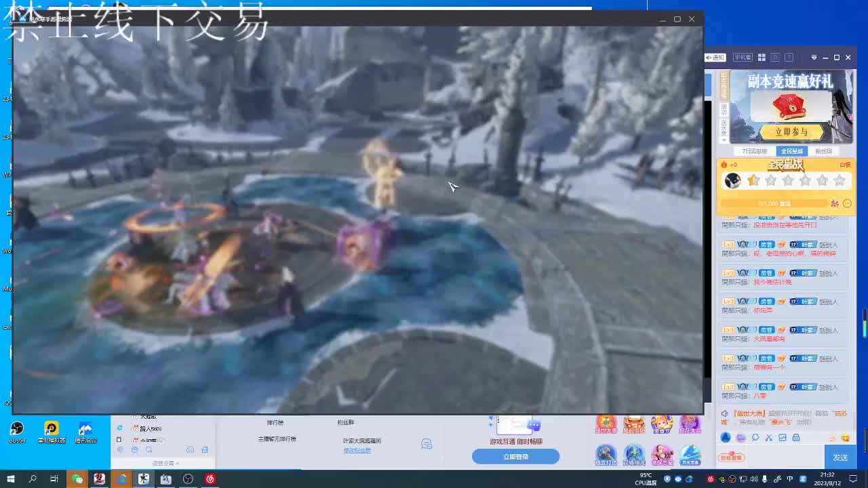Viewport: 868px width, 488px height.
Task: Switch to the 全民星战 tab
Action: pyautogui.click(x=791, y=151)
